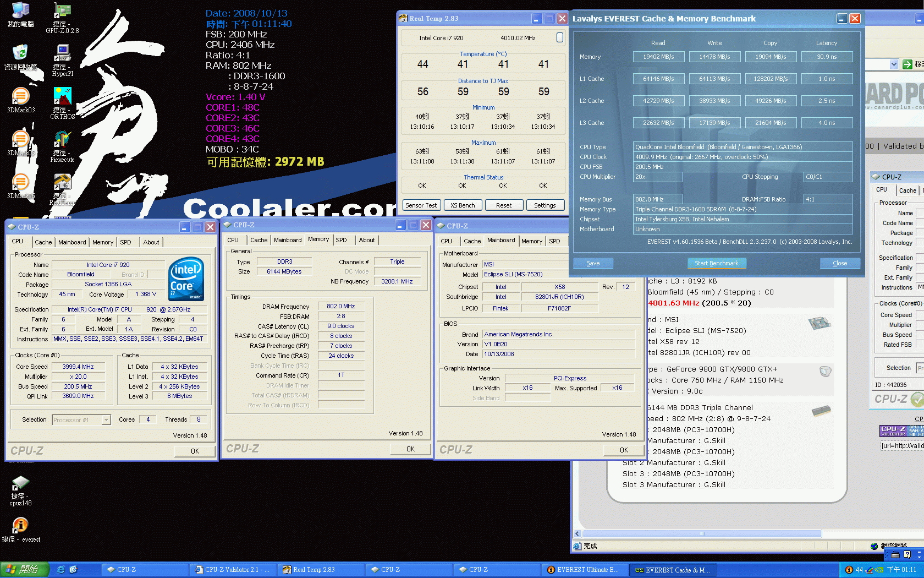Launch the 3DMark06 desktop icon

point(20,186)
